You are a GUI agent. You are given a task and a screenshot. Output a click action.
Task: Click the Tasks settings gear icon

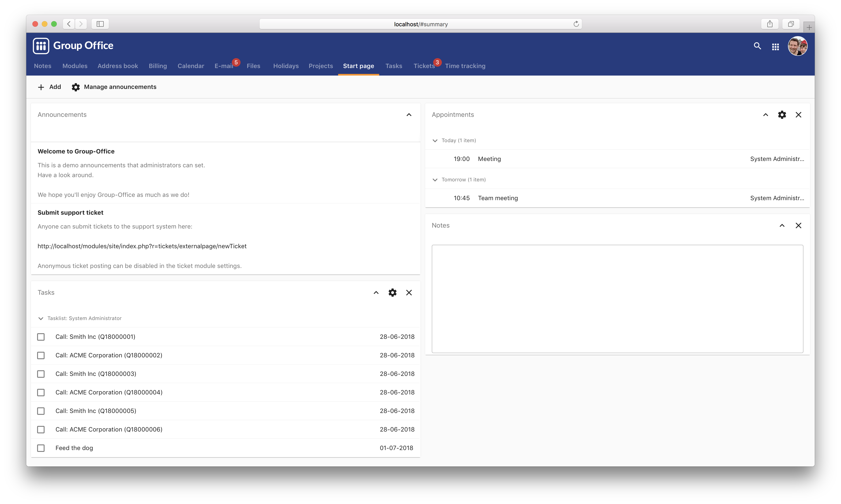[x=392, y=292]
